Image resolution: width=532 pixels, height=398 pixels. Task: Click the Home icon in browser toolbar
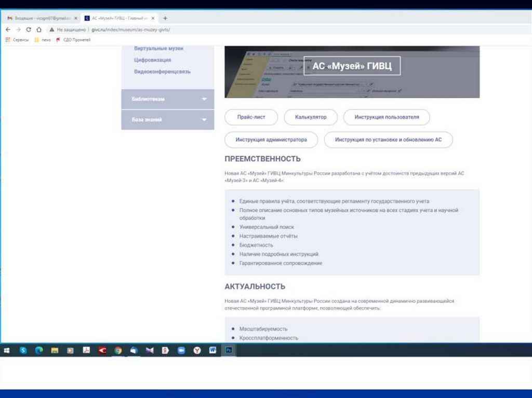coord(39,30)
